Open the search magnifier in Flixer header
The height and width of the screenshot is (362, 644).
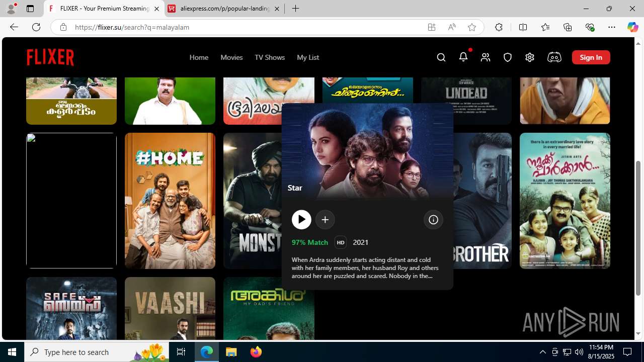pos(441,57)
